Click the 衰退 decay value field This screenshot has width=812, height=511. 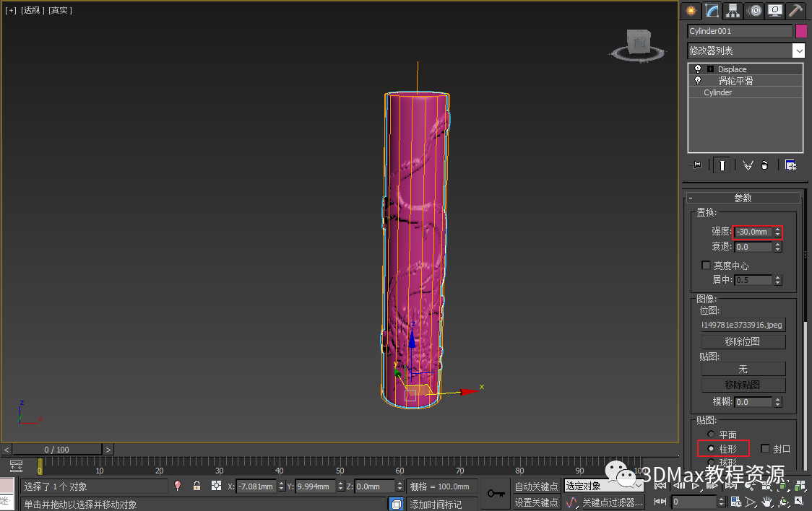tap(753, 248)
